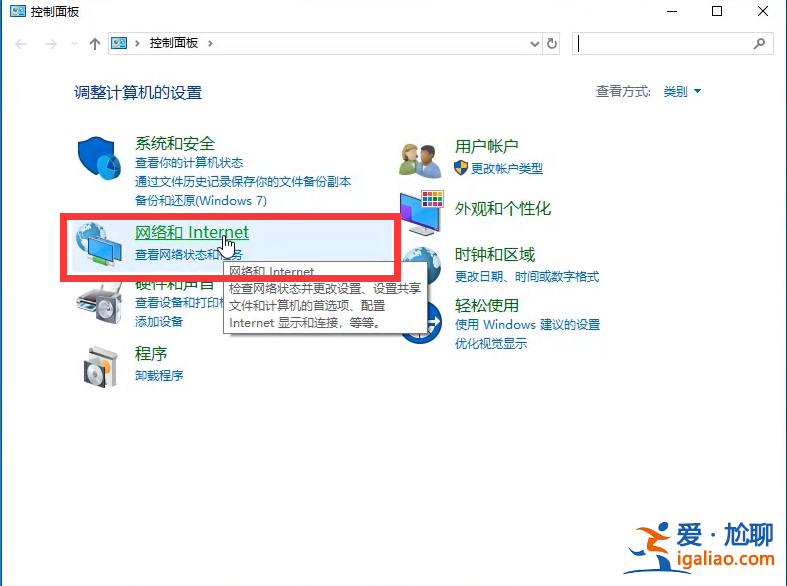Click the Appearance and Personalization monitor icon
The height and width of the screenshot is (586, 787).
pos(422,213)
